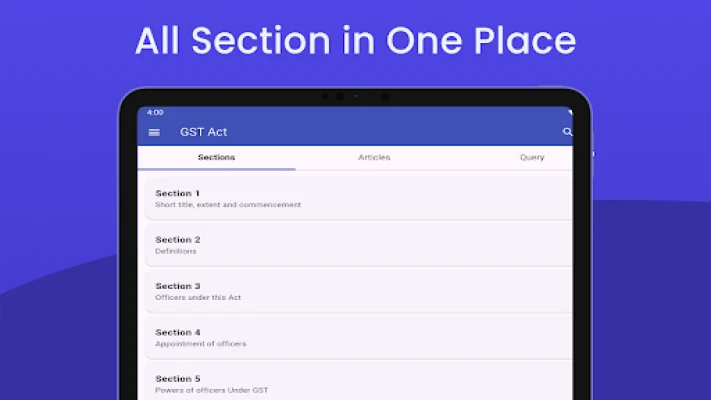Click the Section 1 bold heading
The image size is (711, 400).
click(177, 193)
